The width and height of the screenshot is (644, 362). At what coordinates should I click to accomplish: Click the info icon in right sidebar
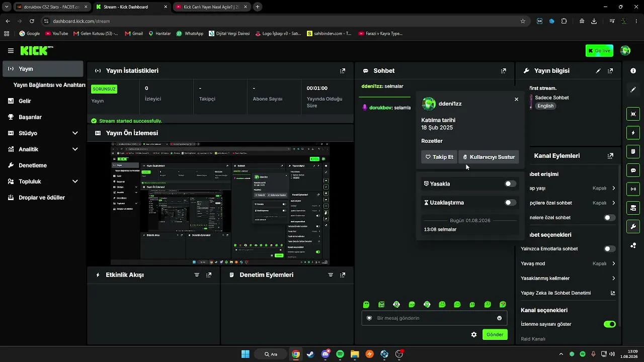(x=633, y=71)
